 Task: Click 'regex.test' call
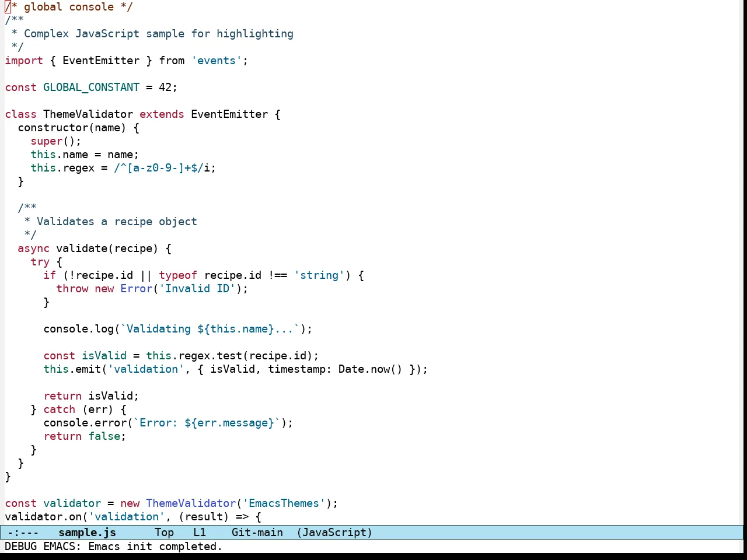[x=210, y=356]
